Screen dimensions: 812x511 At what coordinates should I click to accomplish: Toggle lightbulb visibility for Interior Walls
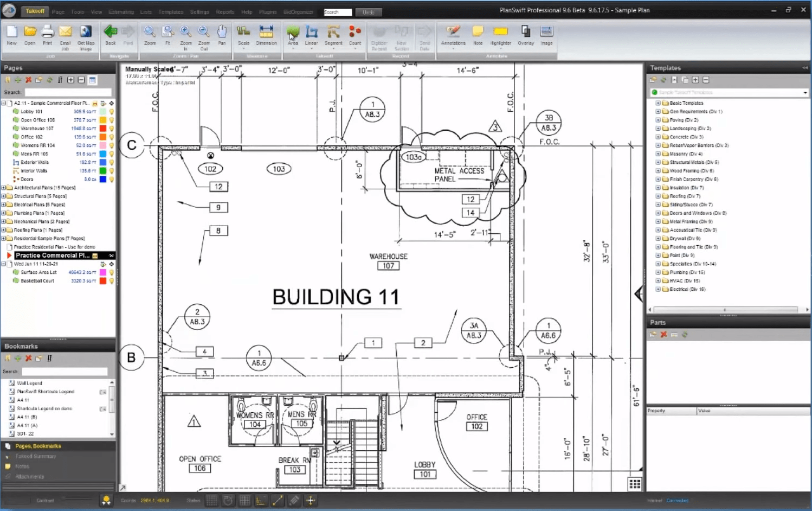point(112,171)
